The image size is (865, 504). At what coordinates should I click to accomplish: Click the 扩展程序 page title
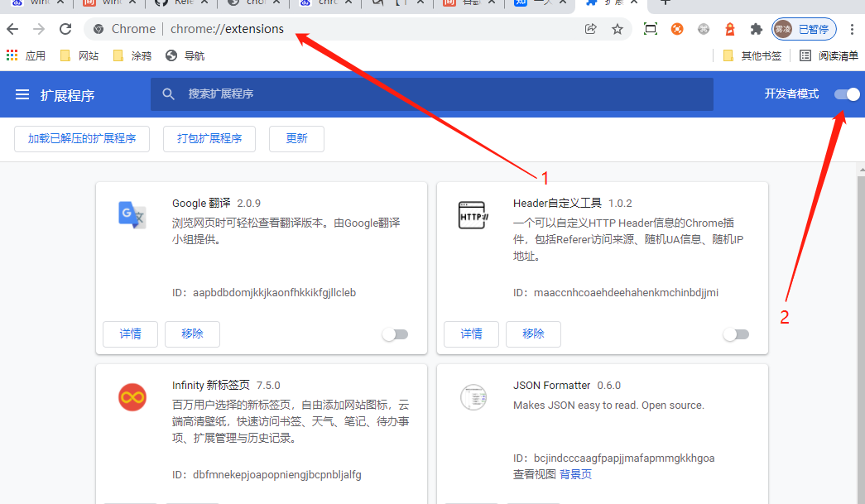(x=67, y=95)
